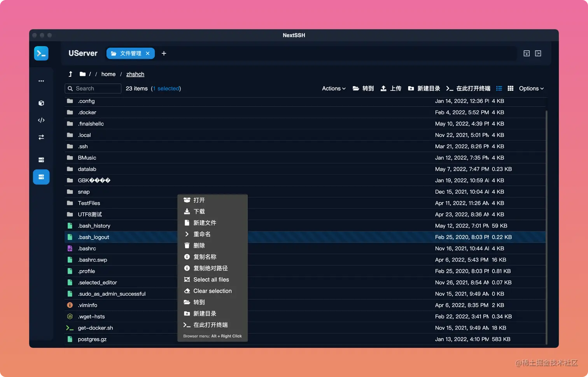The height and width of the screenshot is (377, 588).
Task: Switch to grid view
Action: click(x=511, y=88)
